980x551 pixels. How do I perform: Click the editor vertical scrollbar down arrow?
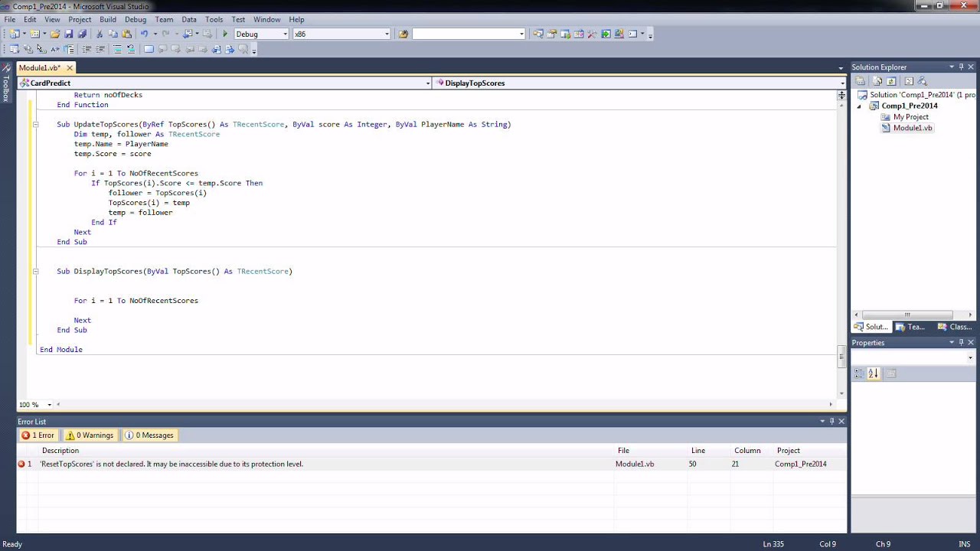[x=841, y=393]
